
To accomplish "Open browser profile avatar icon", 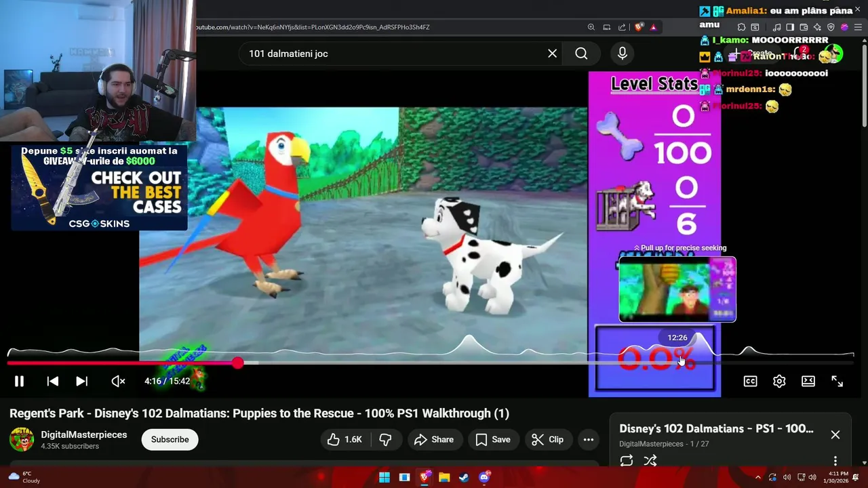I will click(x=844, y=27).
